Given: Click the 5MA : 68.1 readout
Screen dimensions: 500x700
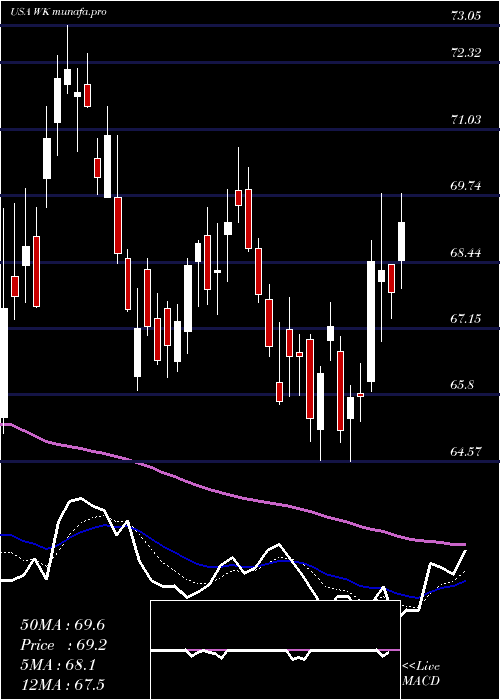Looking at the screenshot, I should 57,665.
